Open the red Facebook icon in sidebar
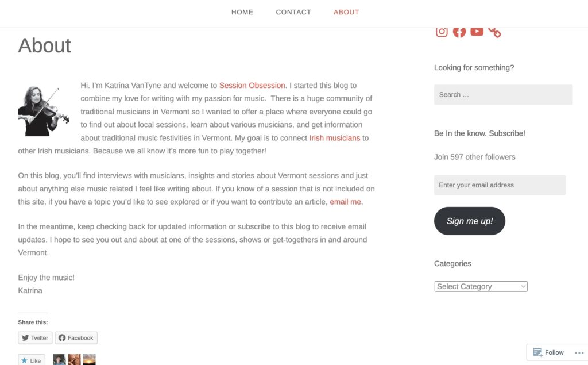This screenshot has height=365, width=588. tap(459, 32)
